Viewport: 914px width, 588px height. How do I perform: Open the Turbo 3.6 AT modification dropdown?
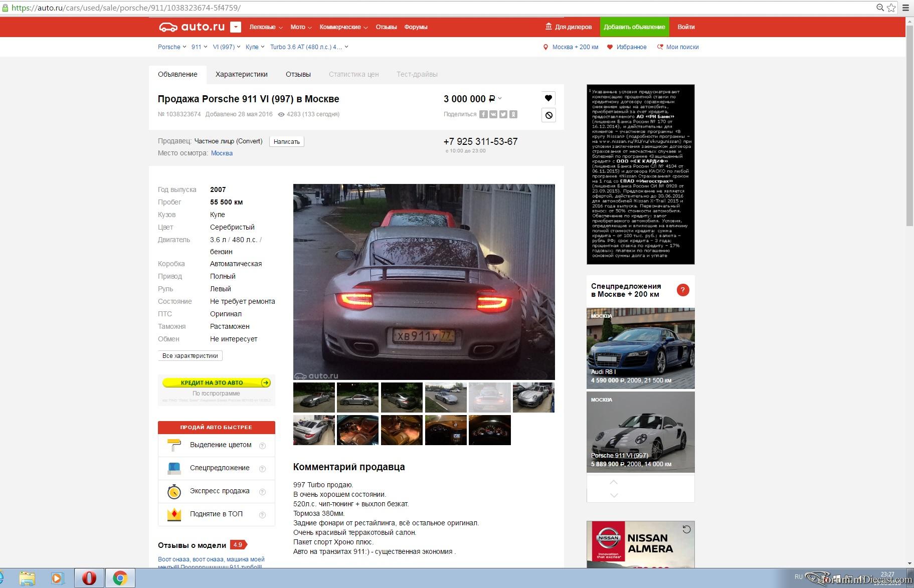point(309,47)
